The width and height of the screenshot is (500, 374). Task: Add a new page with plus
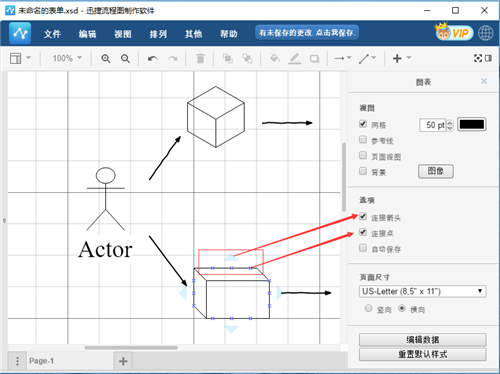[123, 361]
